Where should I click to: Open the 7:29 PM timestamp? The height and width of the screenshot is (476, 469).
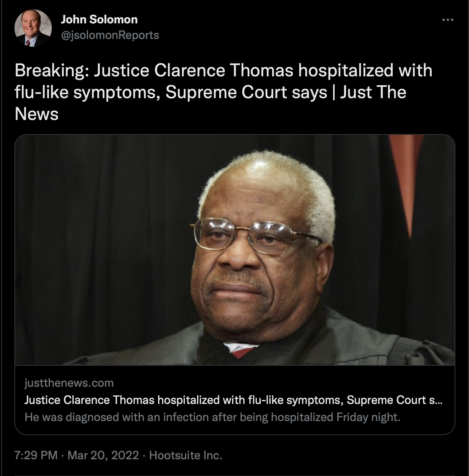(x=36, y=455)
